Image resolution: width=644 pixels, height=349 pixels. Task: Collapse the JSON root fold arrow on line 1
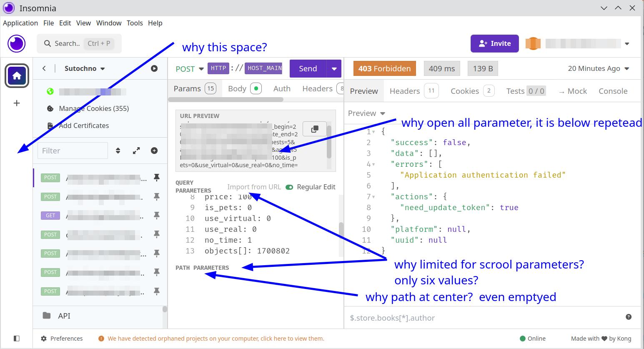[x=374, y=132]
